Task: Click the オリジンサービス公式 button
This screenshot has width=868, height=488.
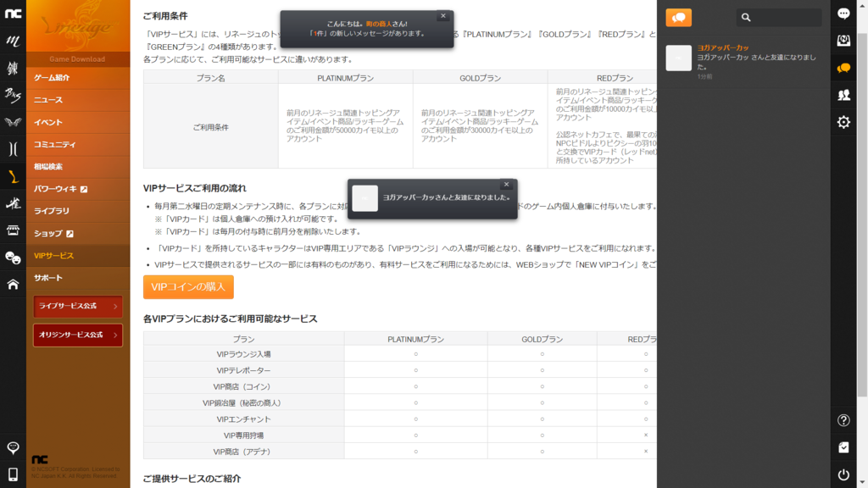Action: point(77,335)
